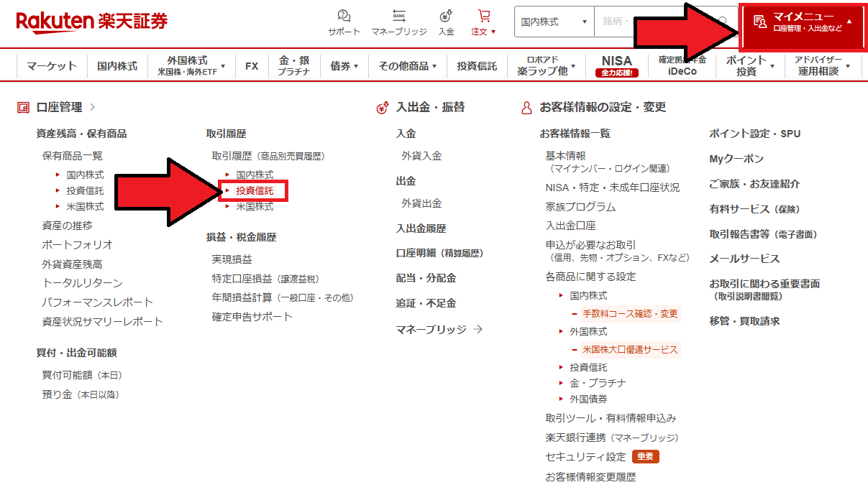
Task: Open the 外貨資産残高 link
Action: pyautogui.click(x=73, y=264)
